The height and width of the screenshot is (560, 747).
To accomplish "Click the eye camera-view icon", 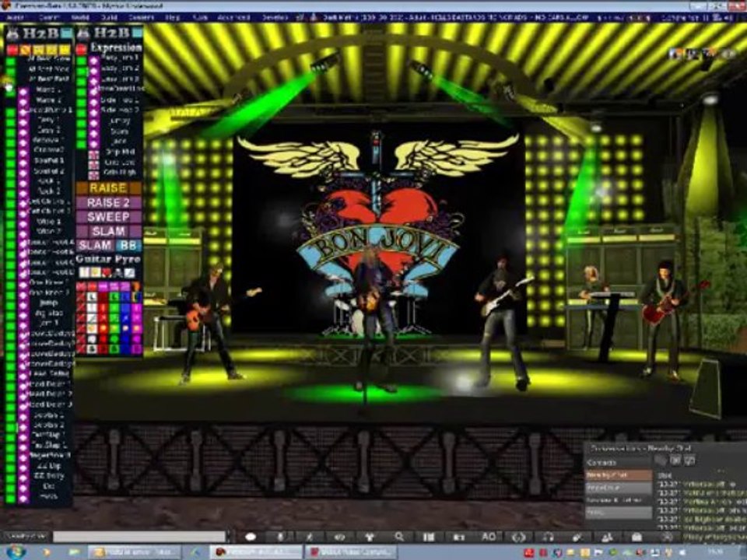I will (x=339, y=537).
